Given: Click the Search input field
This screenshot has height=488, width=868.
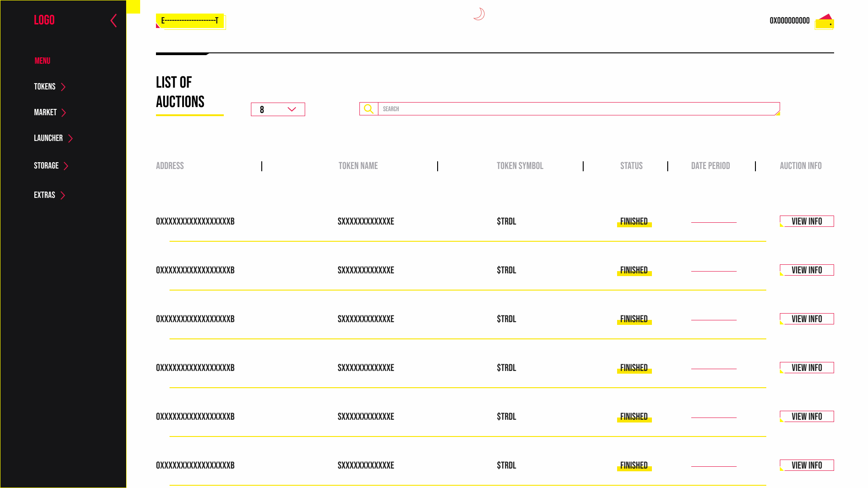Looking at the screenshot, I should pos(578,109).
